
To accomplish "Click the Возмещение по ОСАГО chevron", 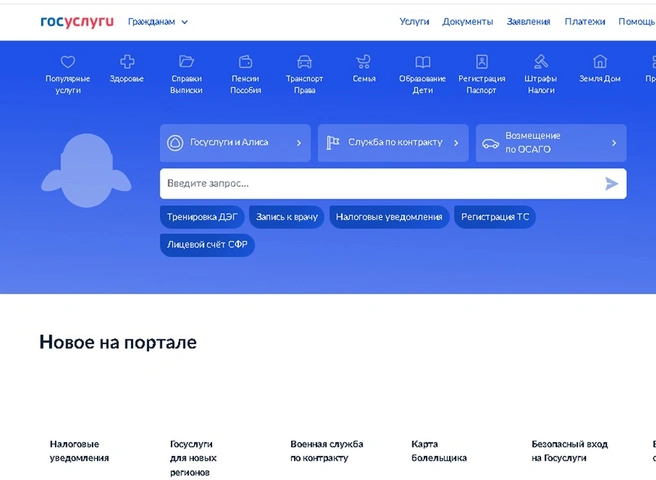I will tap(614, 143).
